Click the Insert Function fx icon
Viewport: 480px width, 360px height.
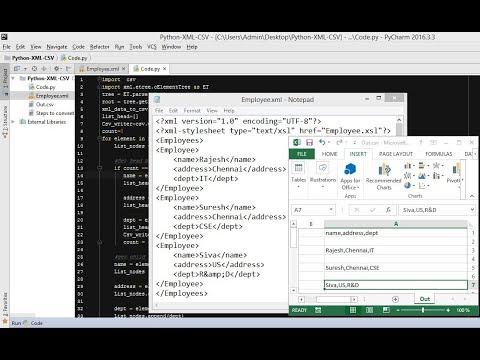click(x=388, y=210)
